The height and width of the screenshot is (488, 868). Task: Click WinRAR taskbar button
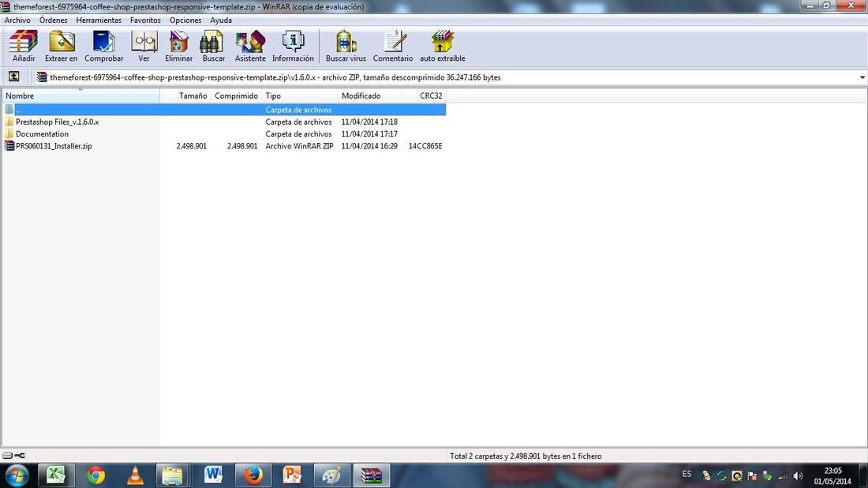(x=372, y=475)
